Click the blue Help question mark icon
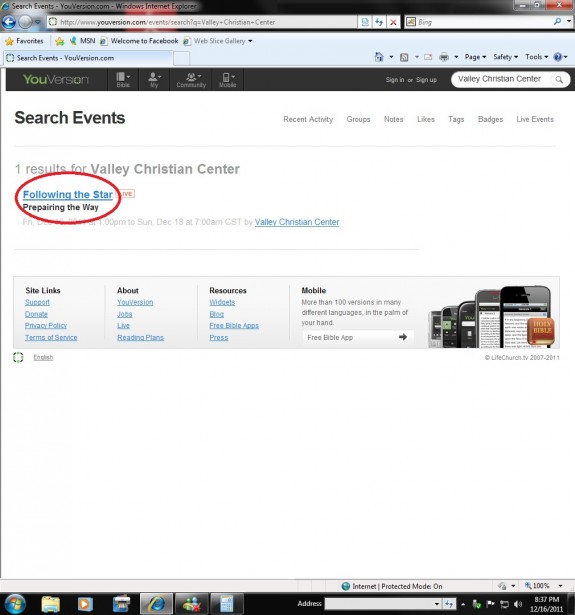The height and width of the screenshot is (615, 575). tap(557, 57)
